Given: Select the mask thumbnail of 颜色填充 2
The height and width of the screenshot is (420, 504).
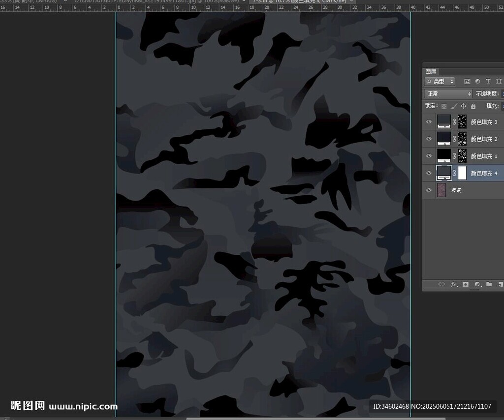Looking at the screenshot, I should point(462,139).
